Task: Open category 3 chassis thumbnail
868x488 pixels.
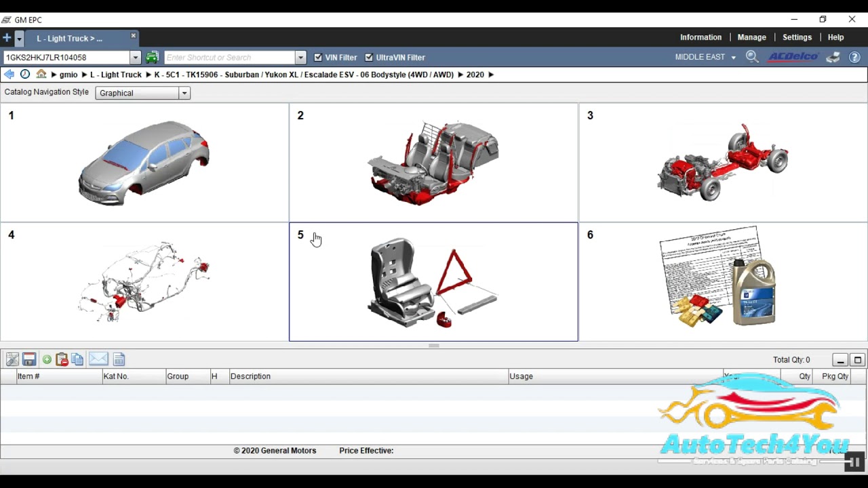Action: 723,163
